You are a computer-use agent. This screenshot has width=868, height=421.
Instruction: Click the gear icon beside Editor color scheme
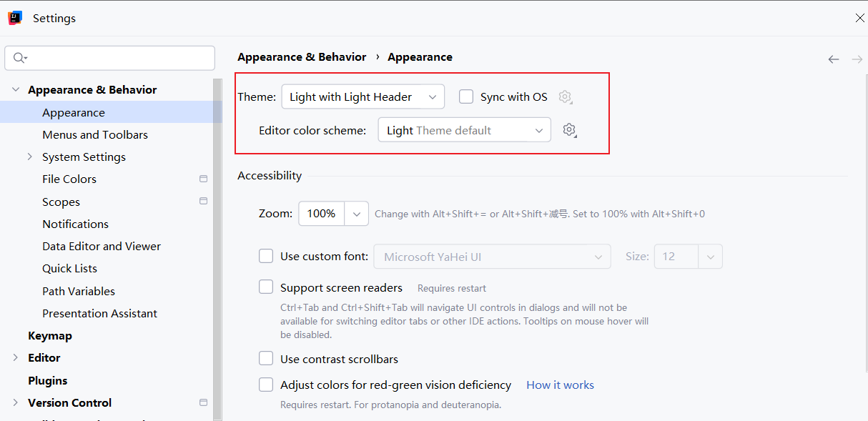[x=569, y=130]
